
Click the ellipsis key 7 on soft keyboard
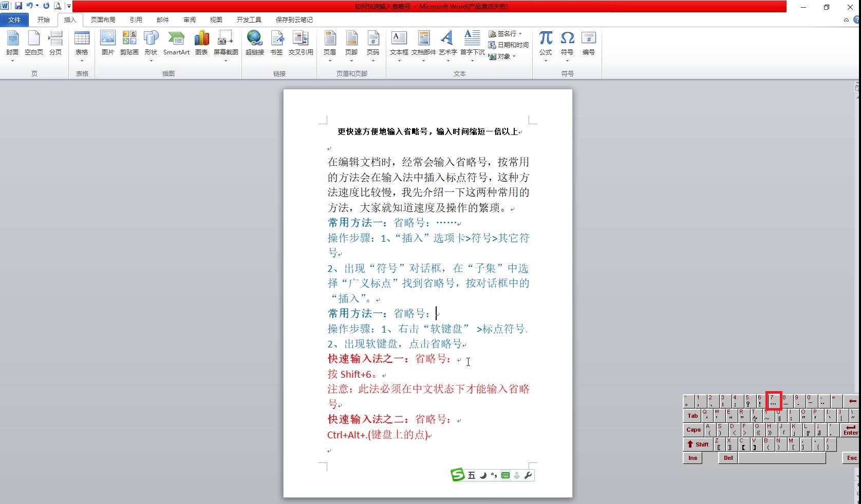[774, 401]
